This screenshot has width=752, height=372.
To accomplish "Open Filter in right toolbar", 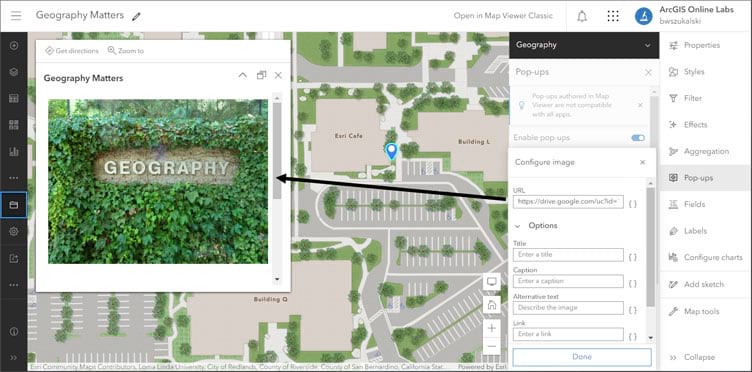I will 705,98.
